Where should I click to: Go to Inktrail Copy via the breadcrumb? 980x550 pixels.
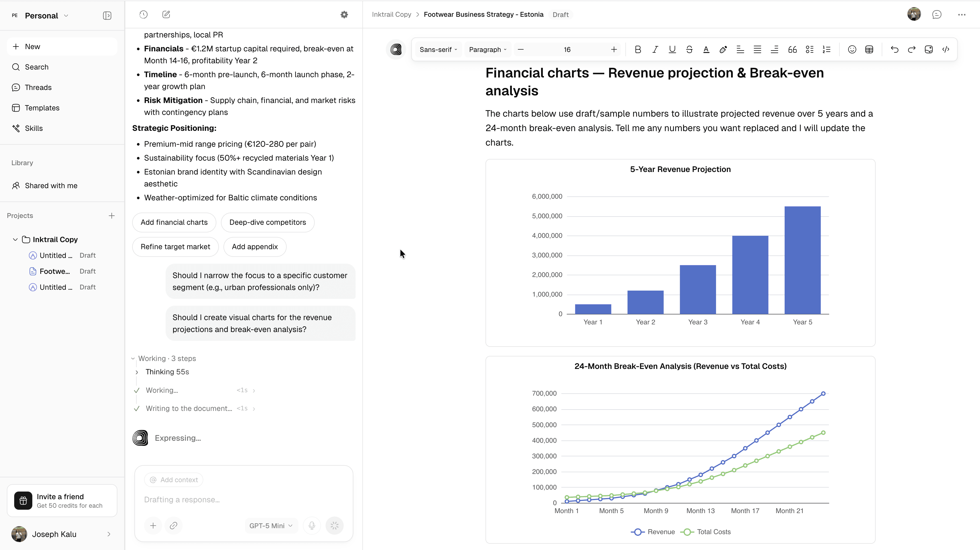392,14
